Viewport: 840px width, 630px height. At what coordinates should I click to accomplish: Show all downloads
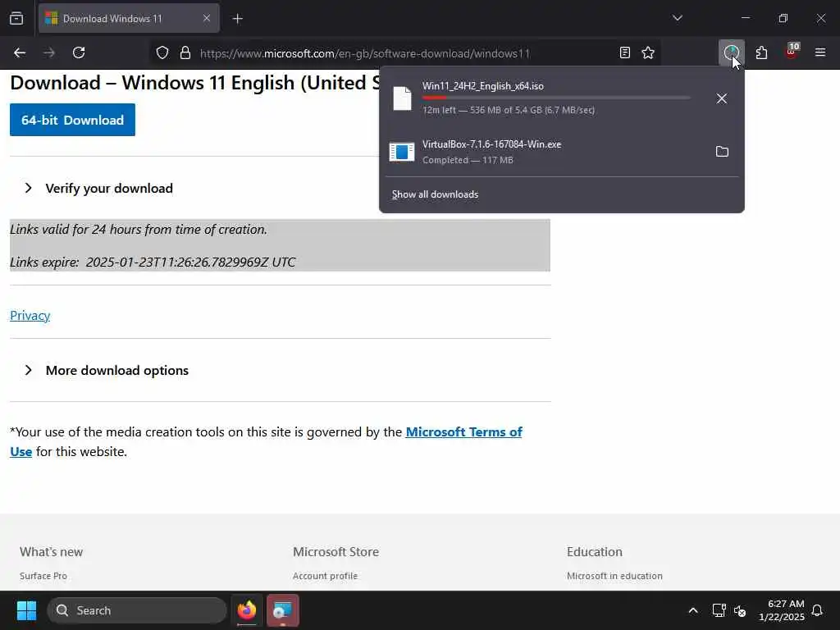[x=435, y=194]
